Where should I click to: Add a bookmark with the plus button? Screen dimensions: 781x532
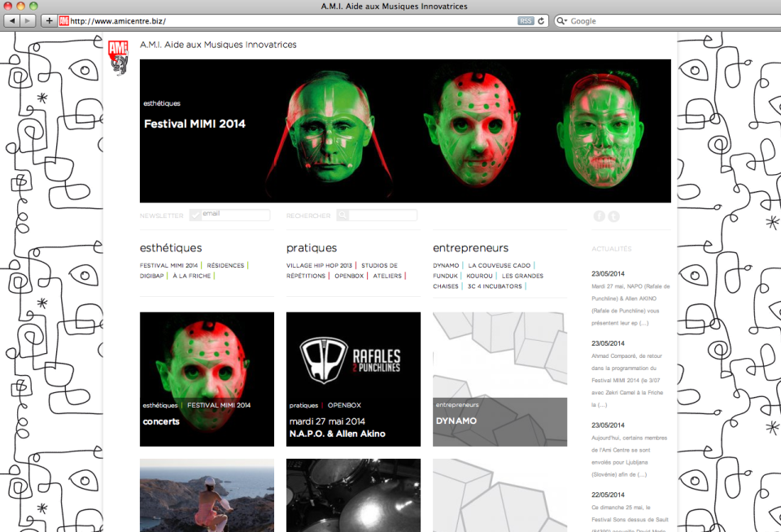tap(49, 21)
